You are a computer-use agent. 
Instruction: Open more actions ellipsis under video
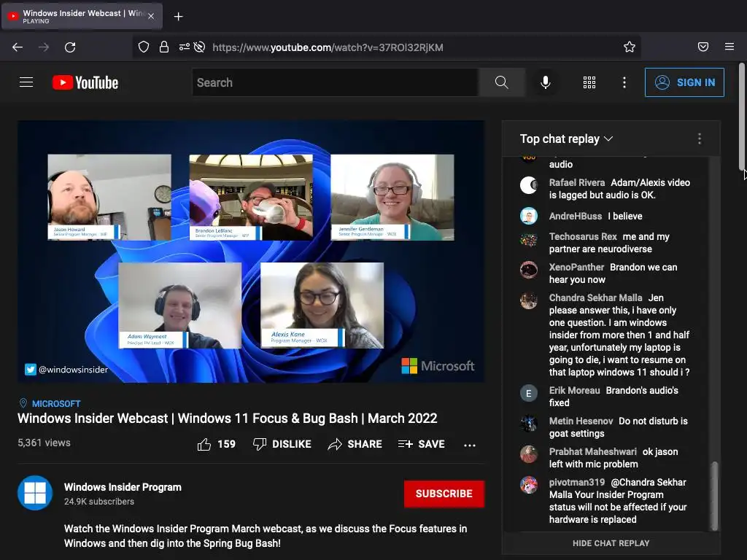pyautogui.click(x=470, y=445)
